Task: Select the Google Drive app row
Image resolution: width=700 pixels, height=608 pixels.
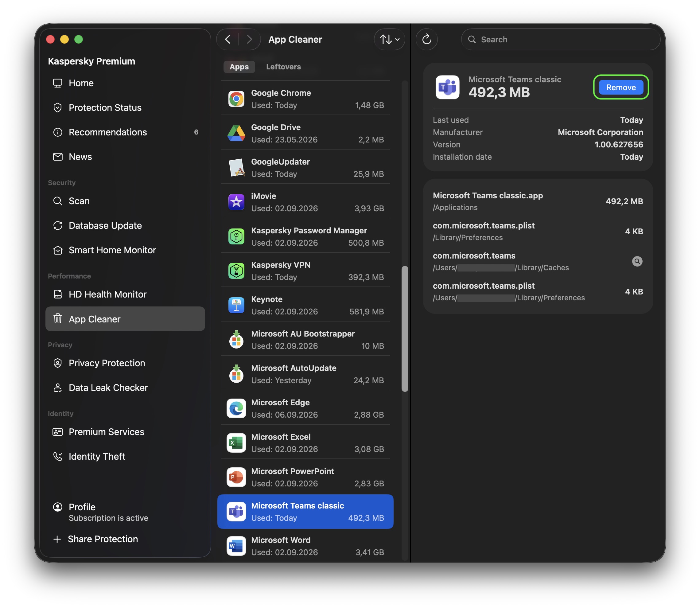Action: pos(305,133)
